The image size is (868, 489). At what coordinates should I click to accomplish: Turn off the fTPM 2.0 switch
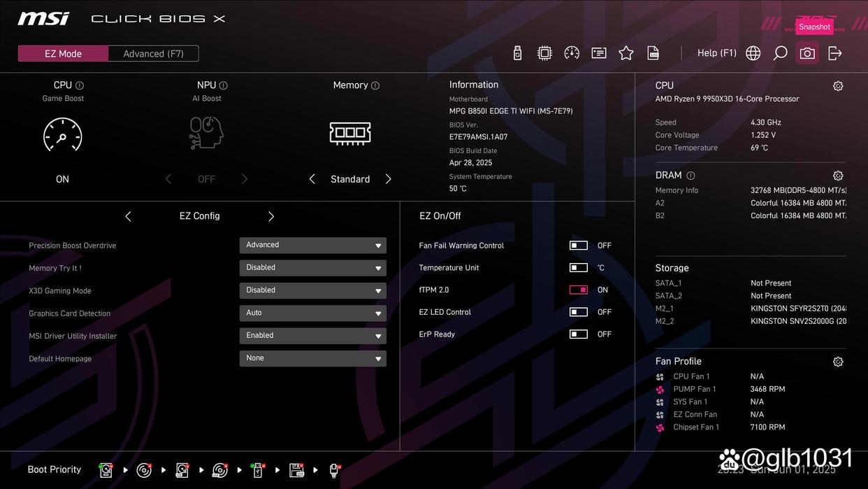(579, 290)
